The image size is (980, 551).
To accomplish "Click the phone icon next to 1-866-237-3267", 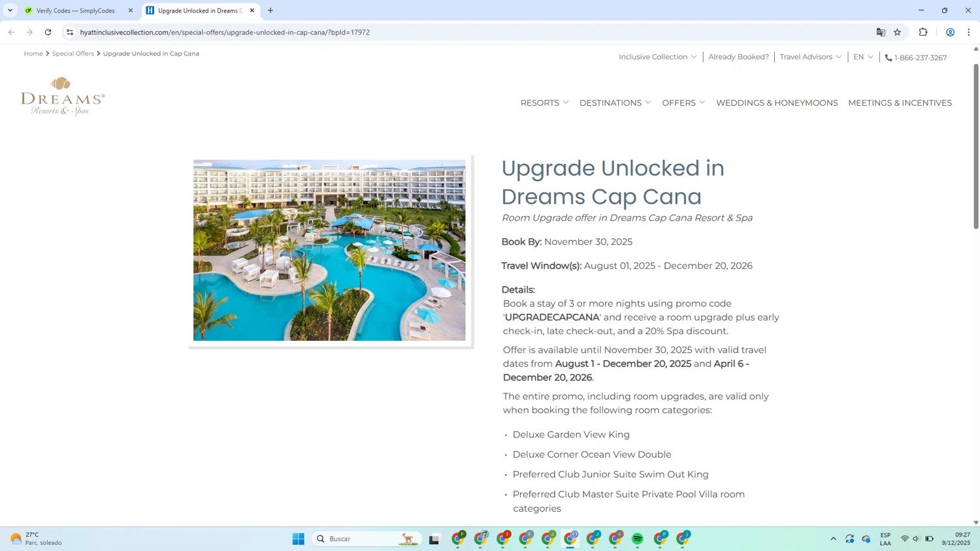I will [x=889, y=57].
